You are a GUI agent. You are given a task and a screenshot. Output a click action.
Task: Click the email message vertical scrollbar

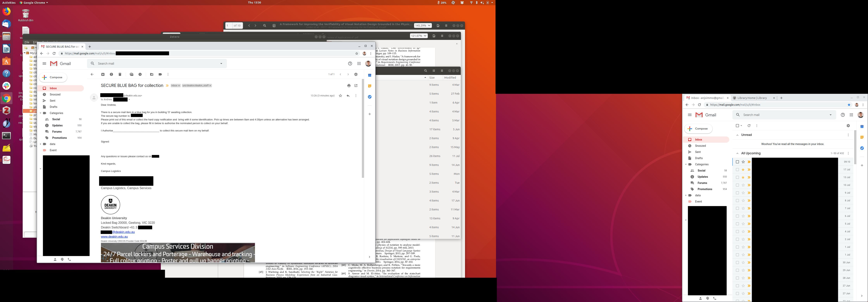[363, 128]
